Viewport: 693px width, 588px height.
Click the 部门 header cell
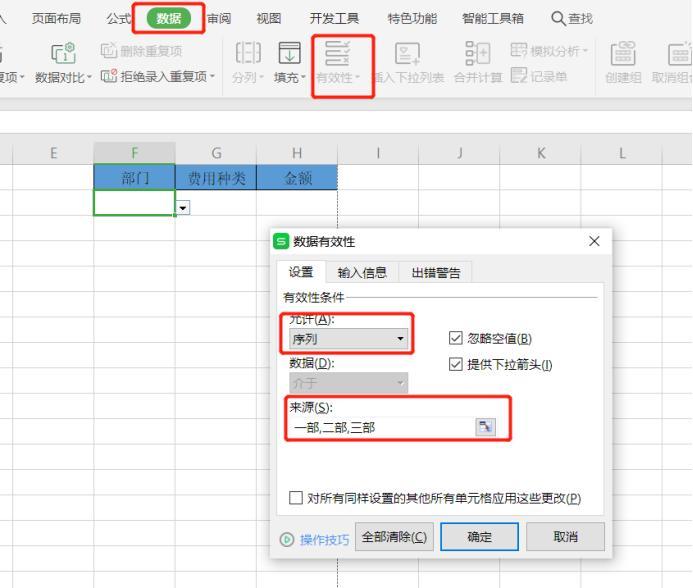[x=134, y=178]
